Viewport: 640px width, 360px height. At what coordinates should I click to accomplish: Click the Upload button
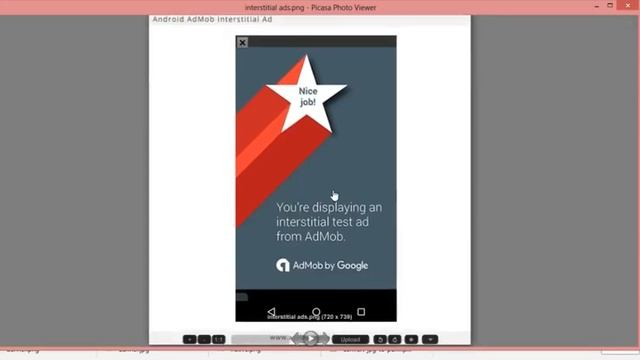350,339
